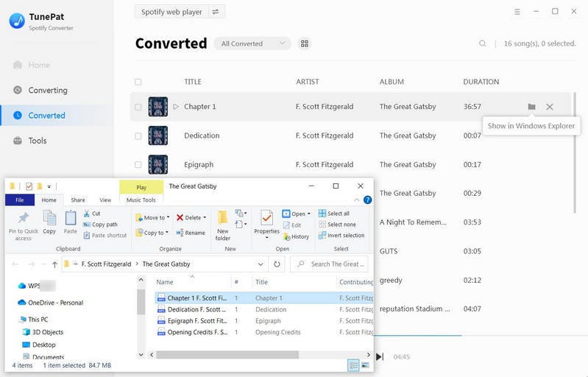Sort Explorer files by Name column

165,282
